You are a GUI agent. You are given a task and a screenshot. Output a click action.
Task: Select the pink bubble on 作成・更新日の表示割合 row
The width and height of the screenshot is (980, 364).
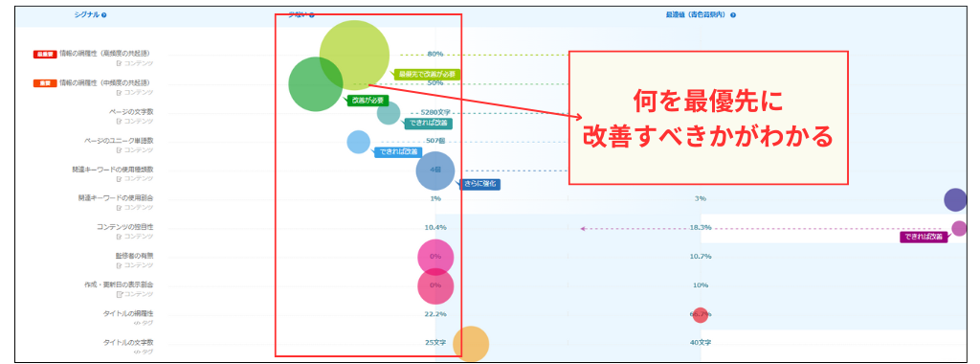(x=435, y=285)
